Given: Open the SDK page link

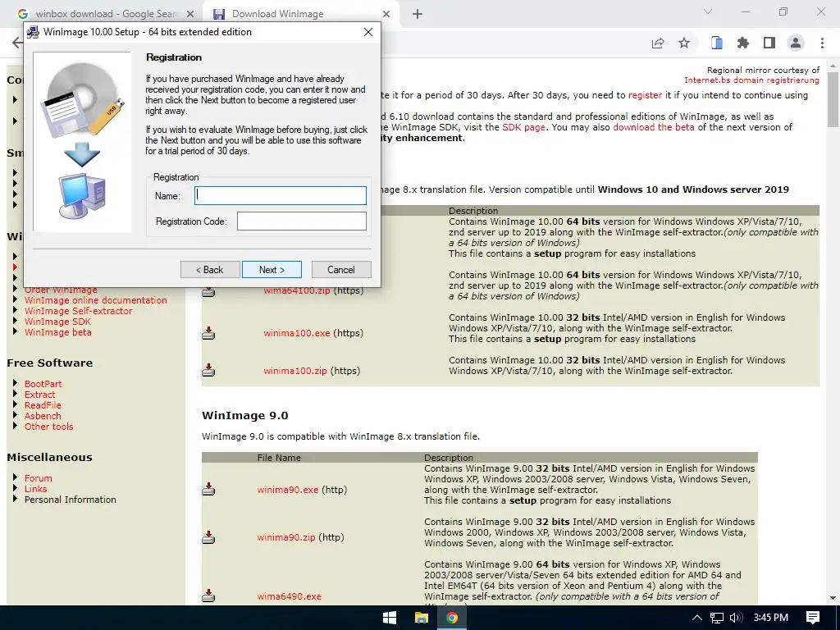Looking at the screenshot, I should pyautogui.click(x=523, y=127).
